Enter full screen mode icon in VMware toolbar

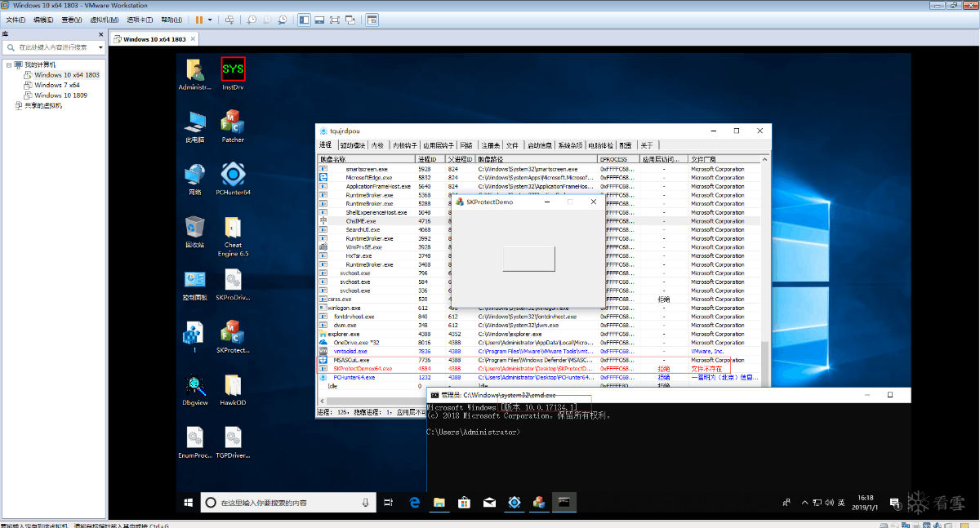335,19
